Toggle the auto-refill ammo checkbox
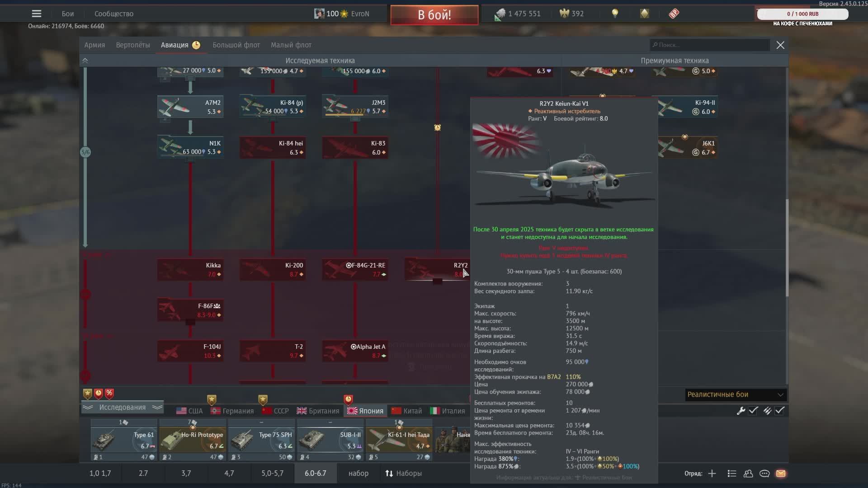 point(780,411)
